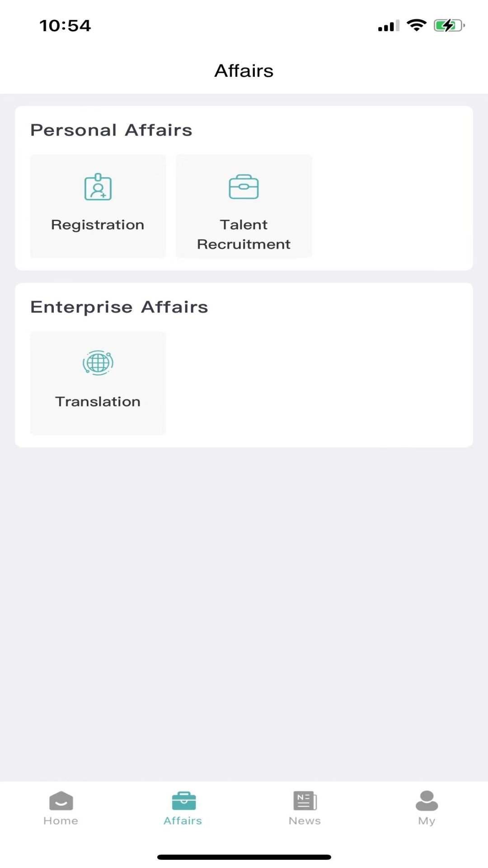Tap the Wi-Fi status icon
Screen dimensions: 488x868
(x=416, y=25)
